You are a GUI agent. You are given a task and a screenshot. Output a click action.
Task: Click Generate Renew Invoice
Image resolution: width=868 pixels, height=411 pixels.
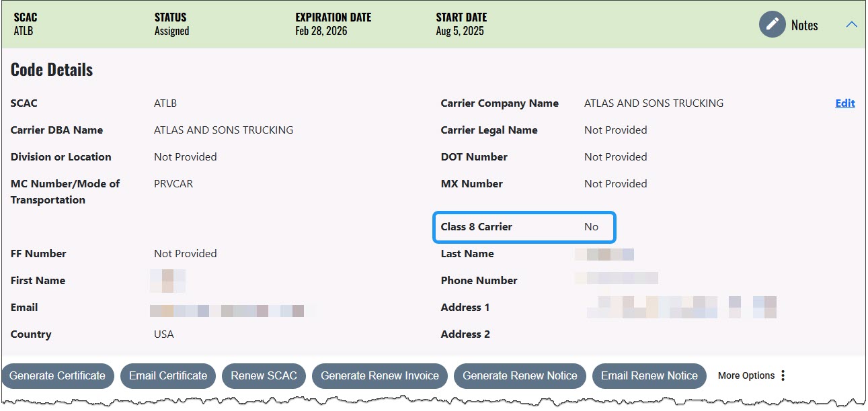pos(379,375)
